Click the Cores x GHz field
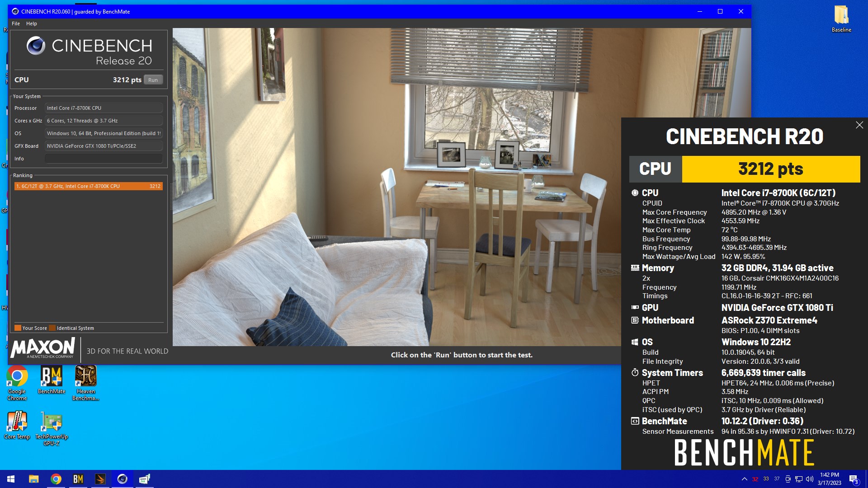 click(104, 121)
